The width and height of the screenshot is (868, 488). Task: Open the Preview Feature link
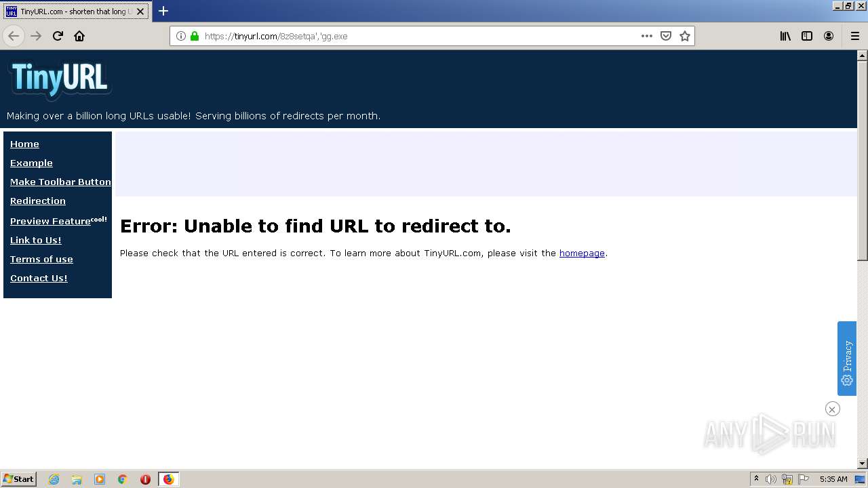click(x=58, y=220)
